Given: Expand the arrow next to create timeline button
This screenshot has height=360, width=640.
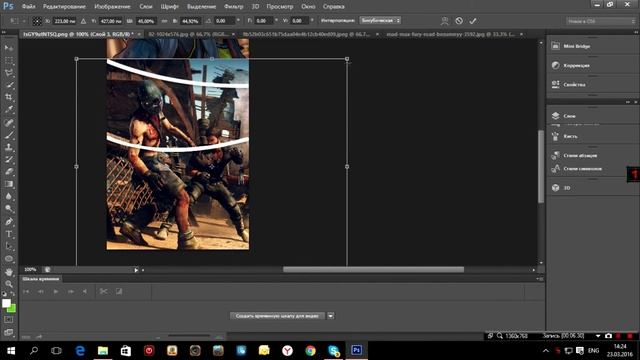Looking at the screenshot, I should (x=331, y=316).
